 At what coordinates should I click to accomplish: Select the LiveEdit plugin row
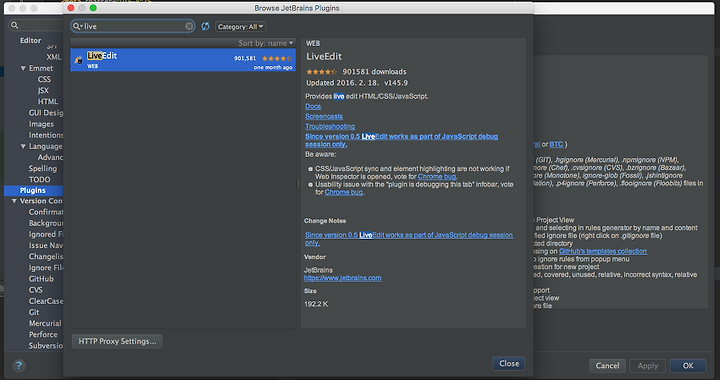coord(183,60)
